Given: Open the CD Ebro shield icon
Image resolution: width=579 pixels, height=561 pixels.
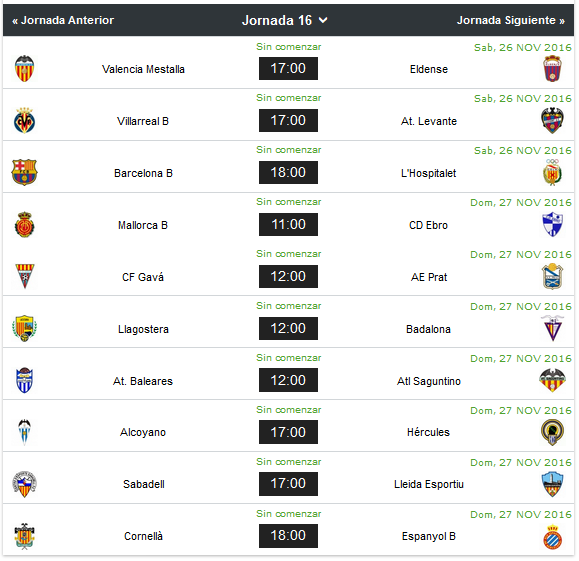Looking at the screenshot, I should [553, 225].
